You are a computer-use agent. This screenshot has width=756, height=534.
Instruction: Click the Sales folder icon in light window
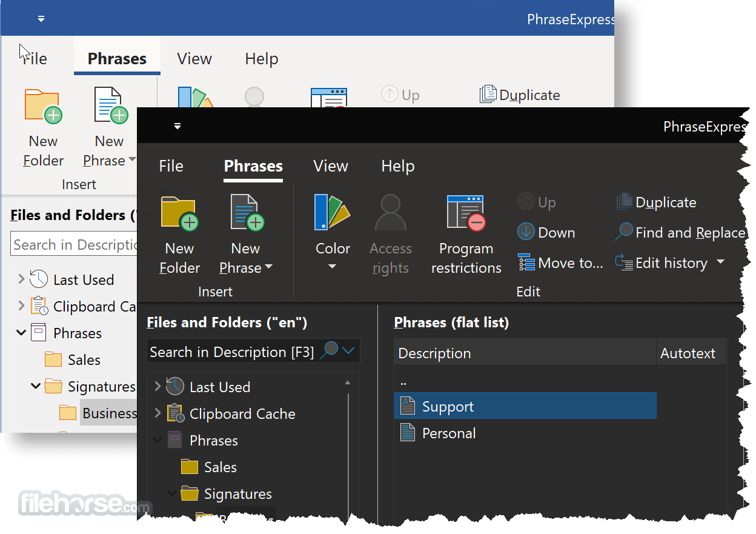pyautogui.click(x=53, y=359)
